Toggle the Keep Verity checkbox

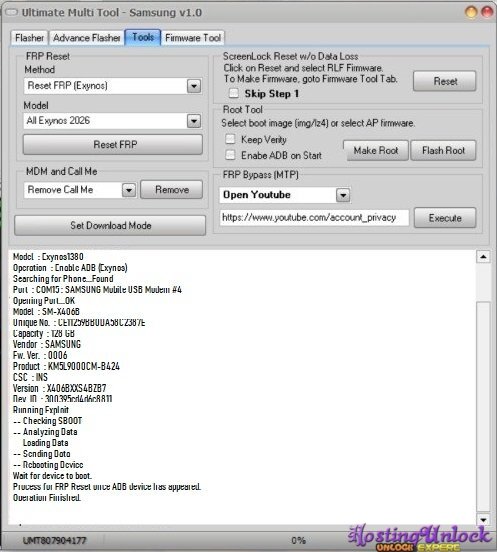[230, 139]
